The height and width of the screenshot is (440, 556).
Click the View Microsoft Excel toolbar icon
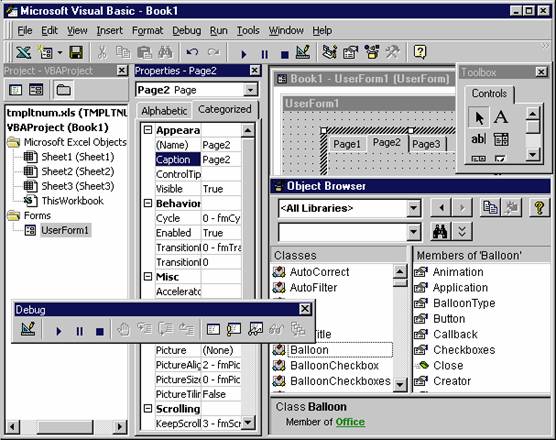[x=23, y=53]
